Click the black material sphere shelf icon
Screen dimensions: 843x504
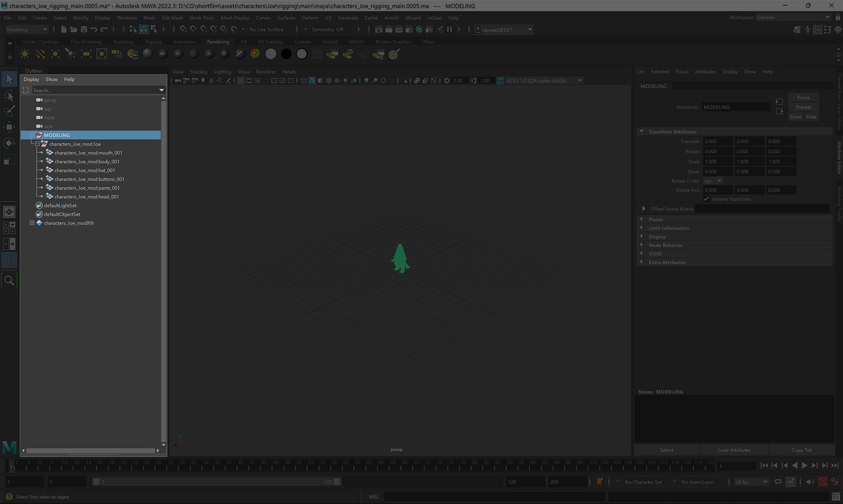286,54
